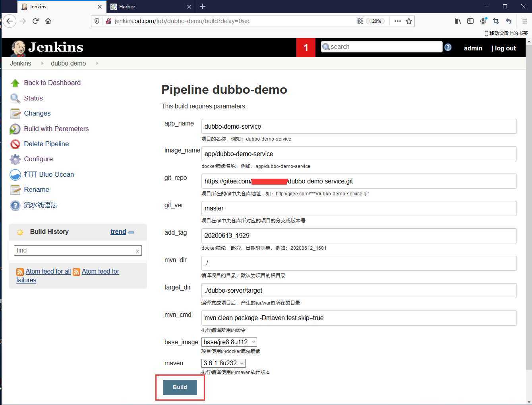Click the Rename notepad icon
Viewport: 532px width, 405px height.
tap(15, 190)
